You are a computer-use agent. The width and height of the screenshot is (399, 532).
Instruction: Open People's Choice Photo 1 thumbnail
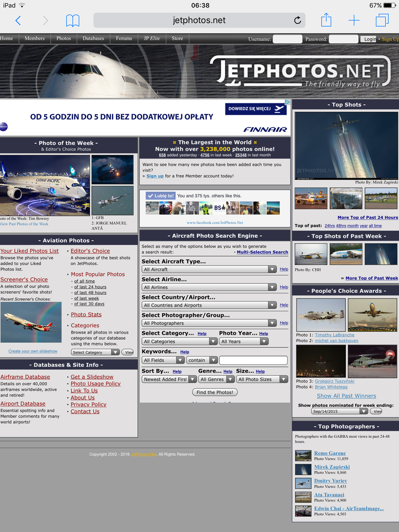[321, 315]
